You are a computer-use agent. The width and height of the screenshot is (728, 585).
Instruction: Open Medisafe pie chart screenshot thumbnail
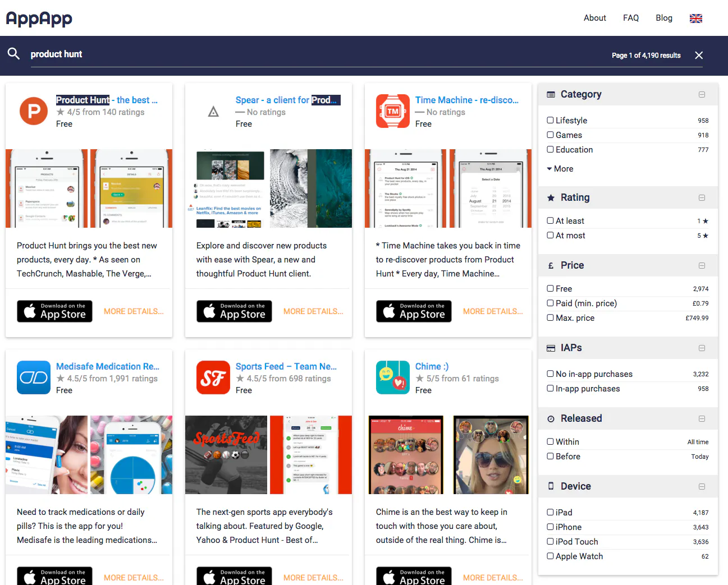[131, 455]
